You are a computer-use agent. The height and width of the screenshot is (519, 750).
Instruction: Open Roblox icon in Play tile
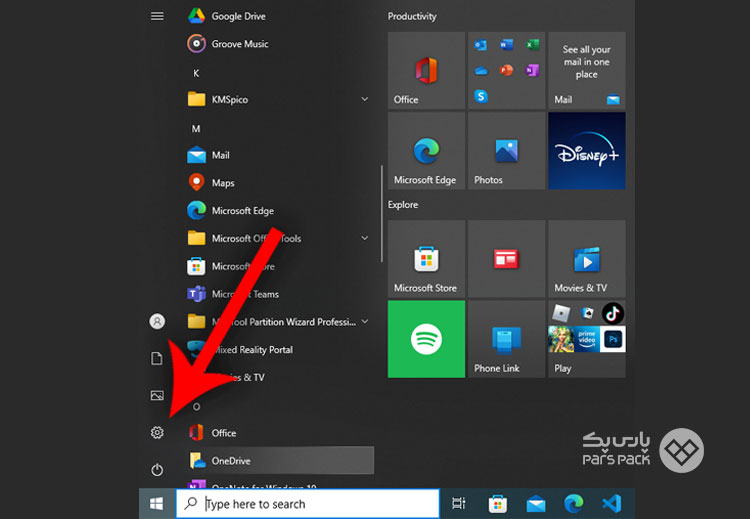pyautogui.click(x=561, y=314)
